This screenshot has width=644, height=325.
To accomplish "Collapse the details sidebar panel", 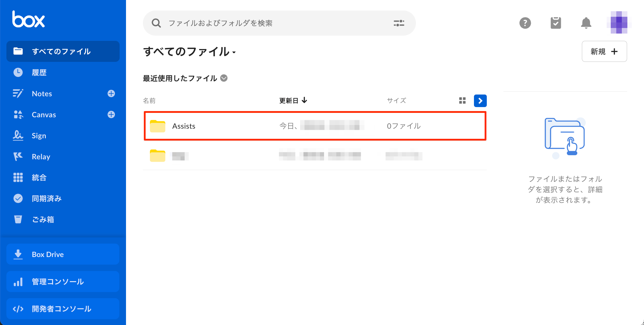I will pos(480,101).
